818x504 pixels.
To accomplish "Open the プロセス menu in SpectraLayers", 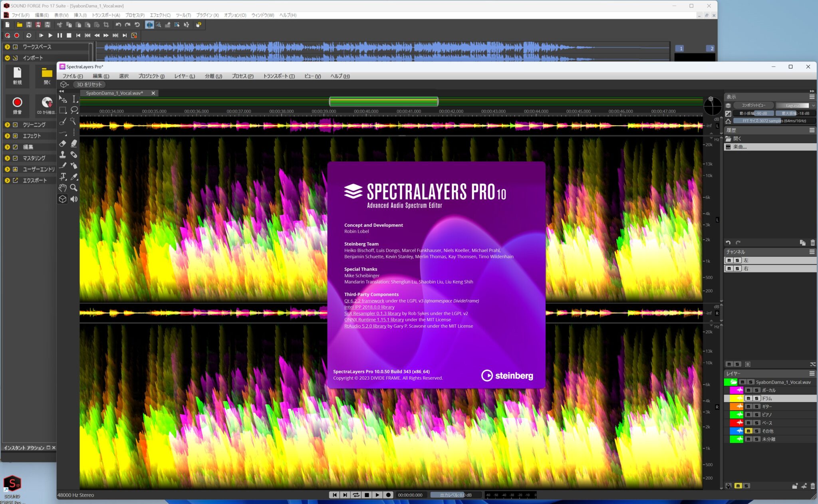I will [x=242, y=76].
